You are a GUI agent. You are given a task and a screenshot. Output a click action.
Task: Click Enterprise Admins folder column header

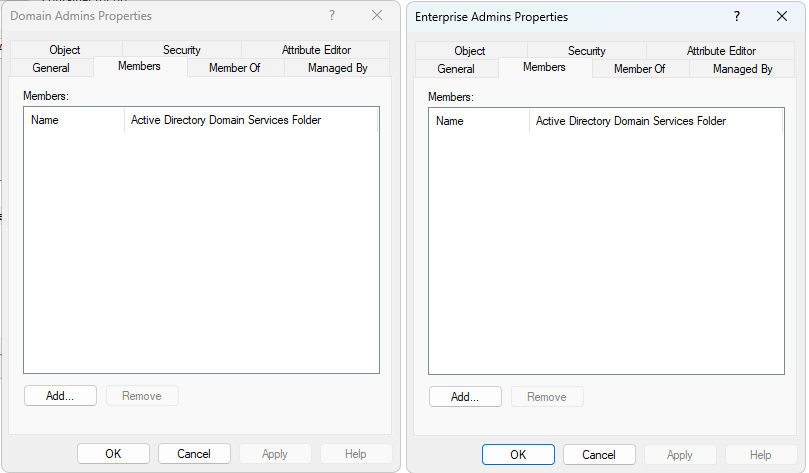coord(655,121)
